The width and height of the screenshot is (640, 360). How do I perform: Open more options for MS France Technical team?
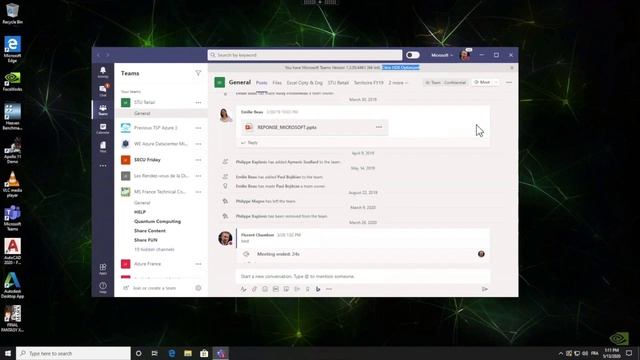click(198, 191)
